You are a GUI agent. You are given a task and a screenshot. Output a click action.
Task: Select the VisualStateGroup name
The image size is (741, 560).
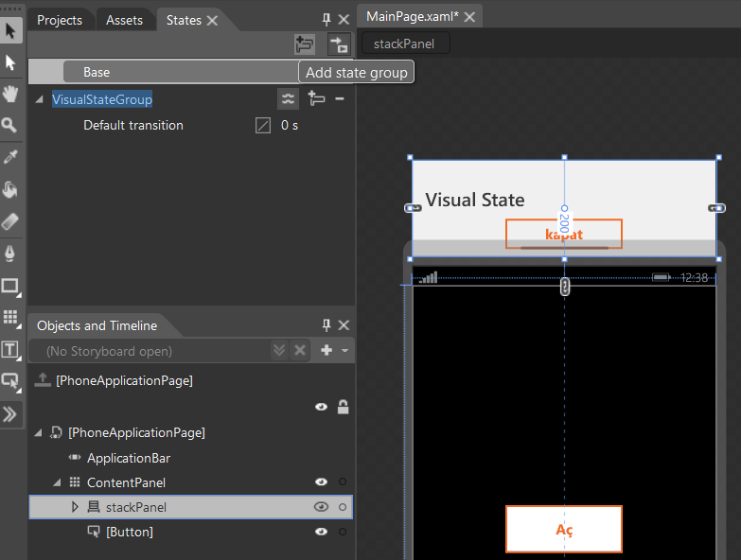point(102,99)
